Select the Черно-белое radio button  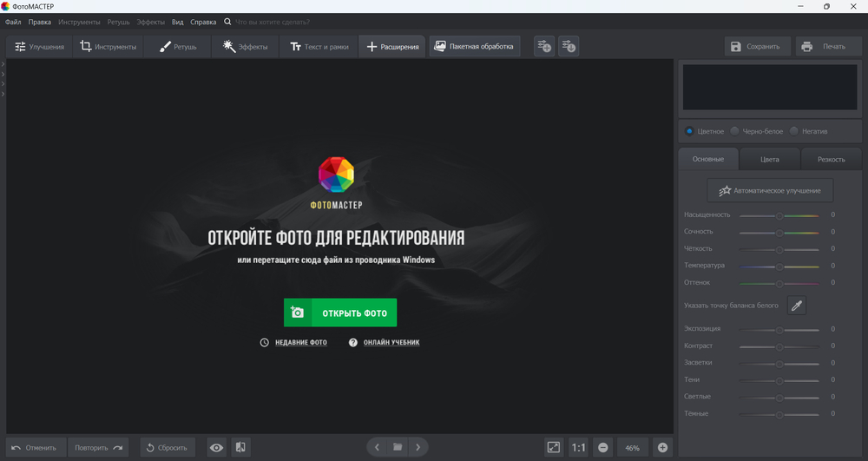point(735,131)
